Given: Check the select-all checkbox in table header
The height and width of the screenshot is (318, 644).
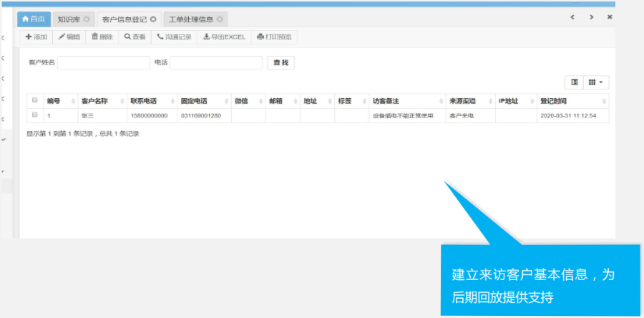Looking at the screenshot, I should pyautogui.click(x=34, y=101).
